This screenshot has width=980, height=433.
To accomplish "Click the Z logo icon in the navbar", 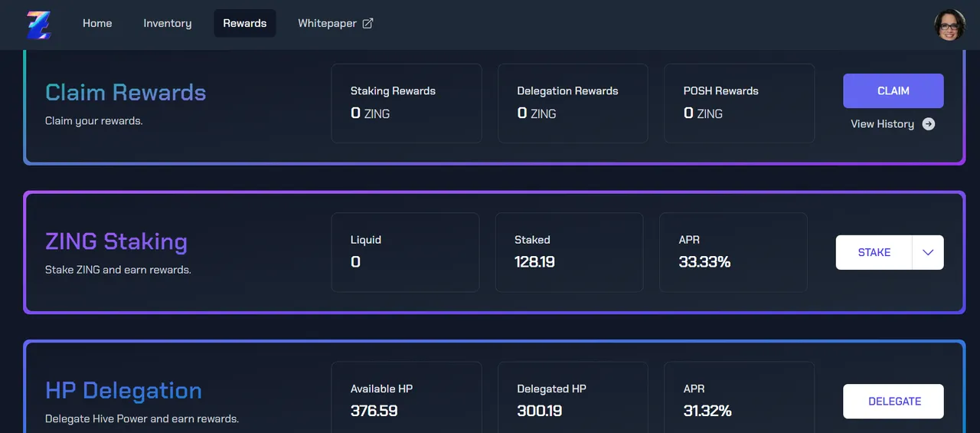I will click(38, 25).
